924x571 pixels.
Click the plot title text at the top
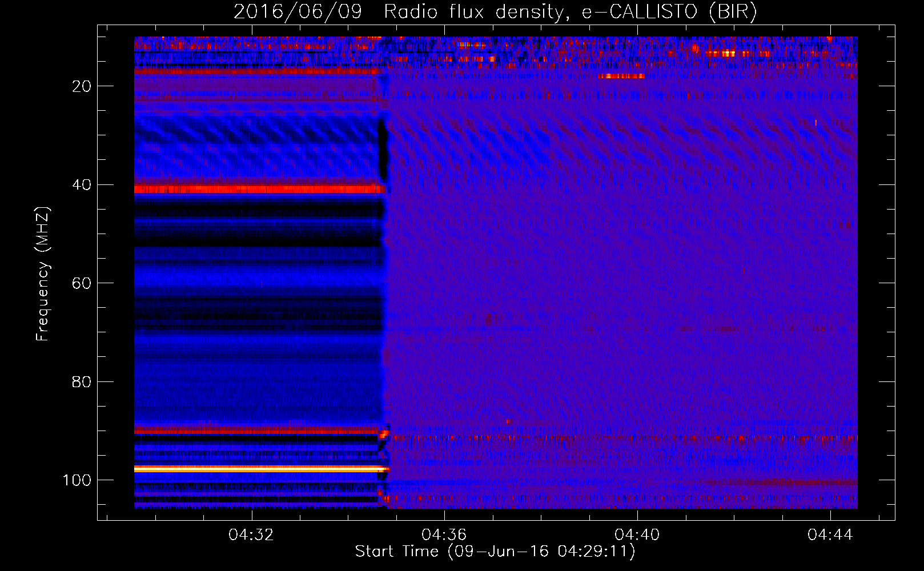(495, 11)
